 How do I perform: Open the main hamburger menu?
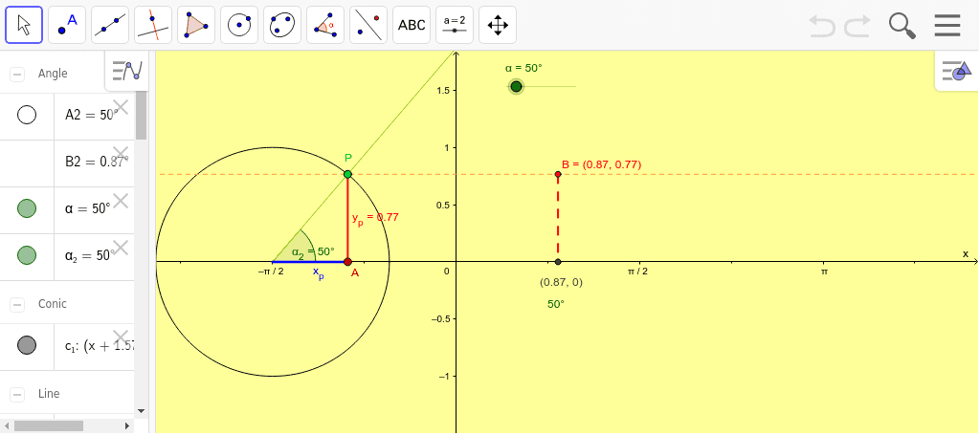947,26
